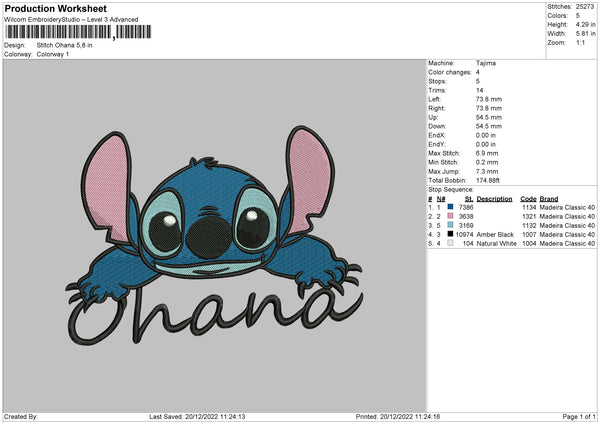600x424 pixels.
Task: Click the 'Brand' column header
Action: tap(549, 199)
